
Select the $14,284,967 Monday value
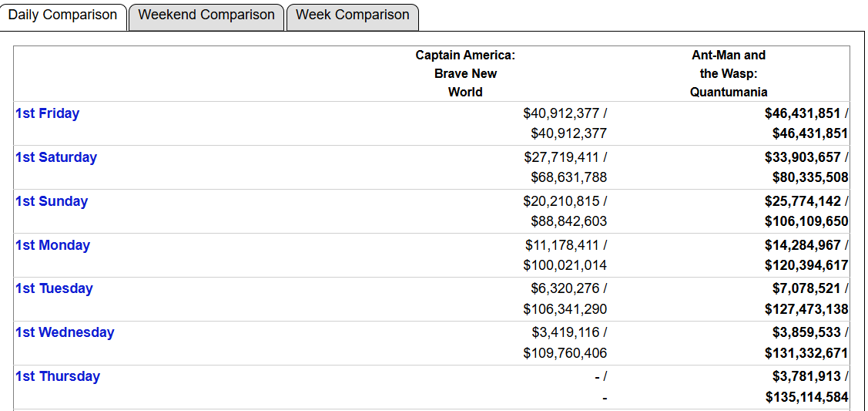[x=803, y=245]
